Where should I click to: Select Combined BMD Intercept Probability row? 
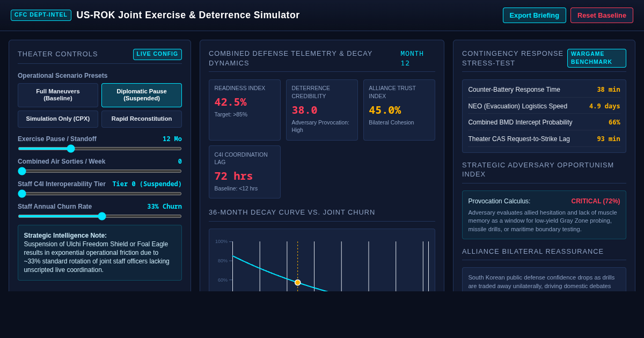pyautogui.click(x=544, y=122)
